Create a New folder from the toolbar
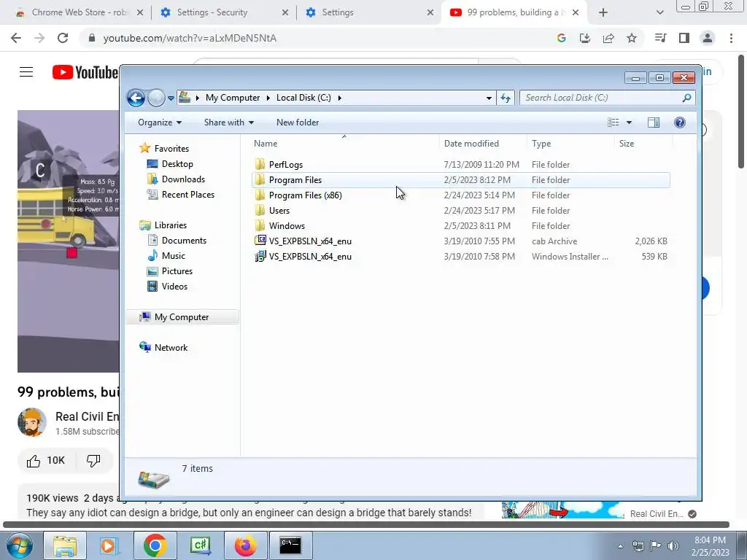747x560 pixels. pyautogui.click(x=298, y=122)
